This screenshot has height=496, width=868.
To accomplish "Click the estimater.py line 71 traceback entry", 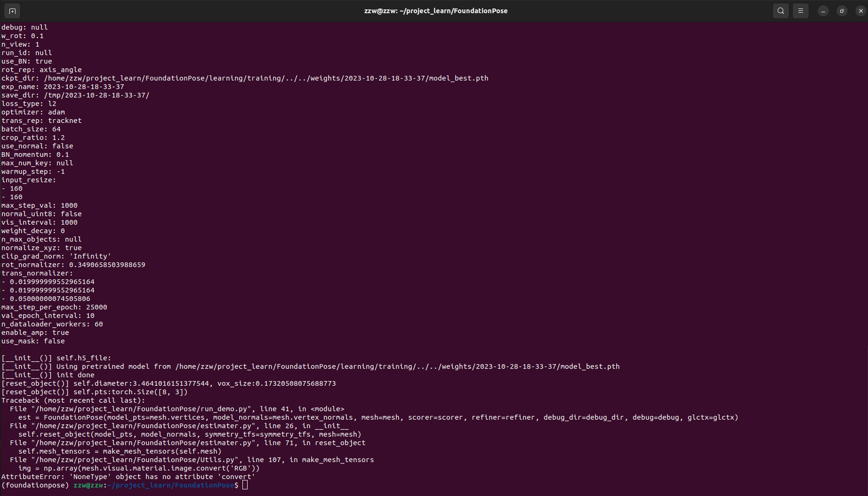I will click(x=188, y=443).
